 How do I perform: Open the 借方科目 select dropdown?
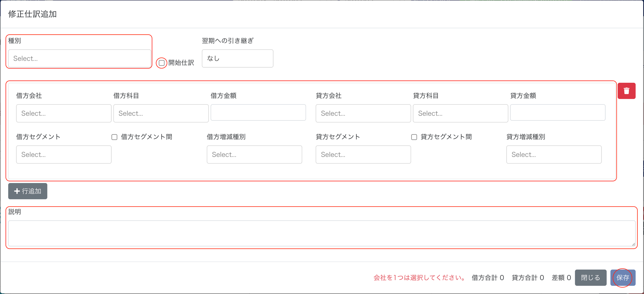click(161, 114)
